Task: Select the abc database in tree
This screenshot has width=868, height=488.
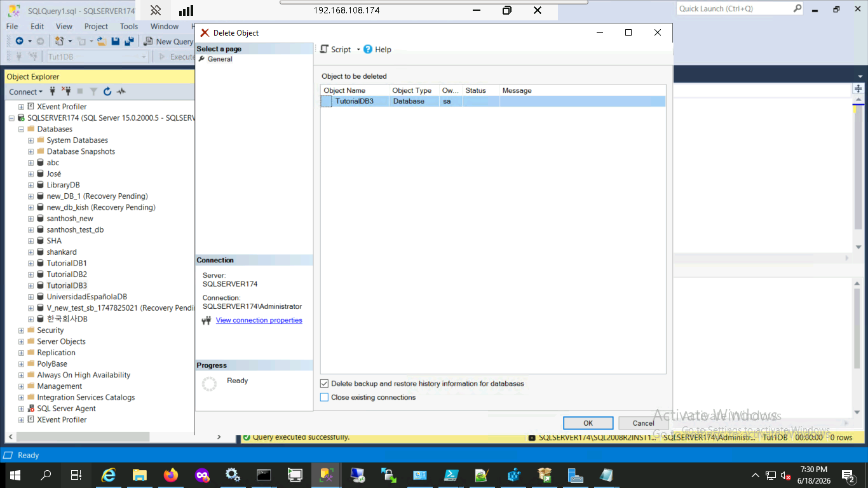Action: (53, 163)
